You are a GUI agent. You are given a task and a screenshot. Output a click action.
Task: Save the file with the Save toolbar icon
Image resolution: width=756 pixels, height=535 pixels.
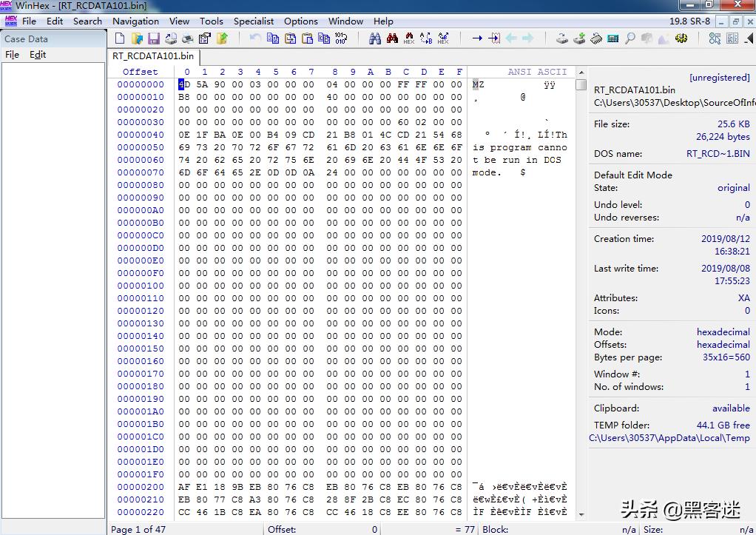[153, 37]
